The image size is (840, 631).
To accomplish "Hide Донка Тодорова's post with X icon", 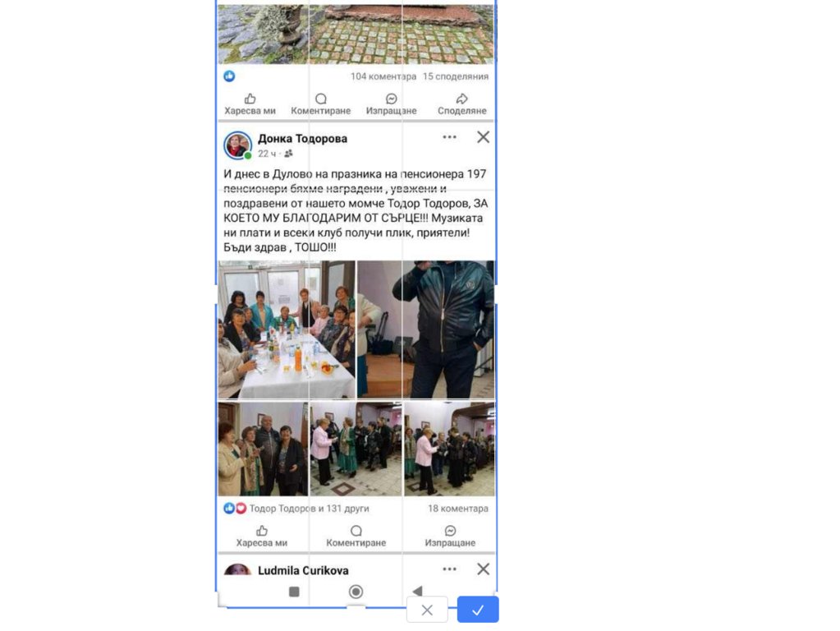I will pyautogui.click(x=483, y=137).
